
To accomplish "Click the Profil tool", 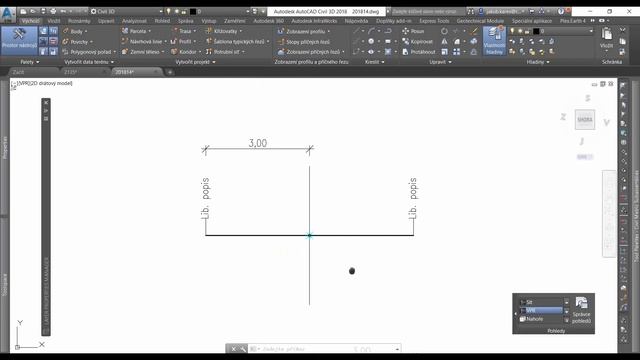I will 183,42.
